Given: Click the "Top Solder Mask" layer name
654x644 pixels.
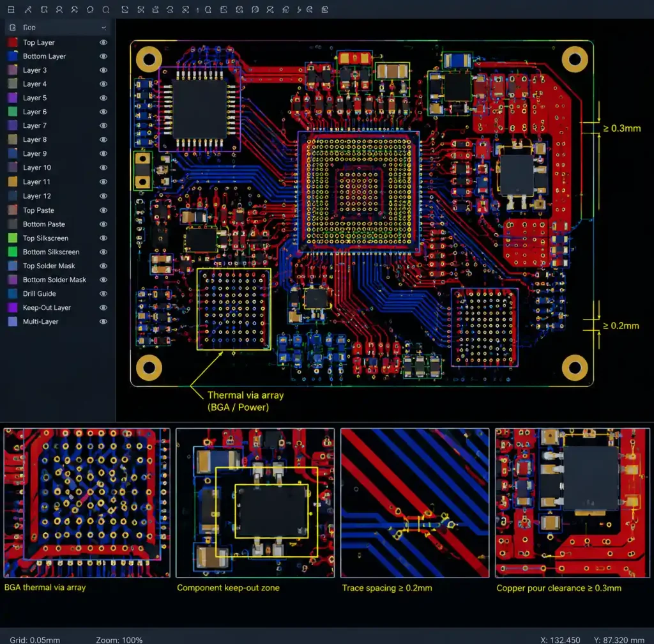Looking at the screenshot, I should tap(49, 266).
